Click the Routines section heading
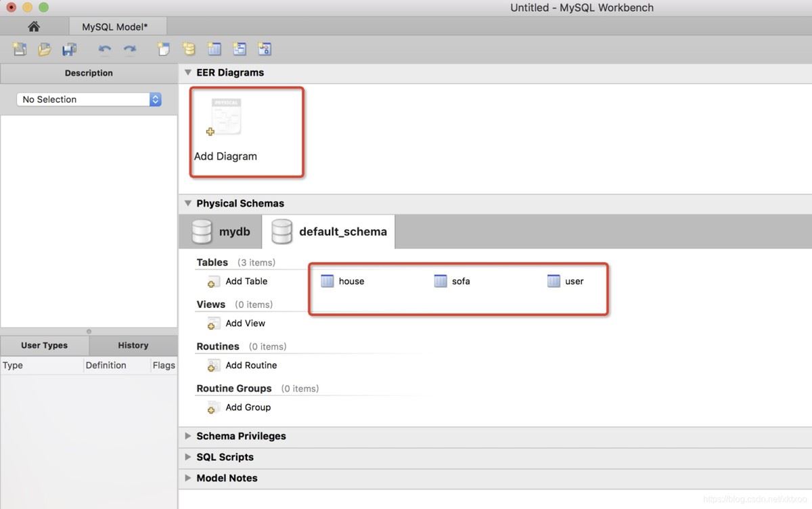The width and height of the screenshot is (812, 509). 218,347
